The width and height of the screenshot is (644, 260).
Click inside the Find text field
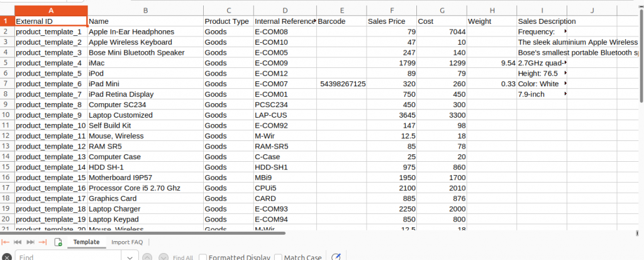(69, 257)
